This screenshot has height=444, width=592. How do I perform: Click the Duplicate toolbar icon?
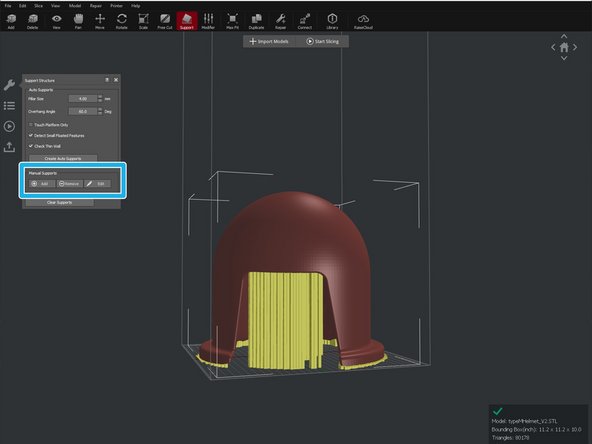tap(256, 21)
